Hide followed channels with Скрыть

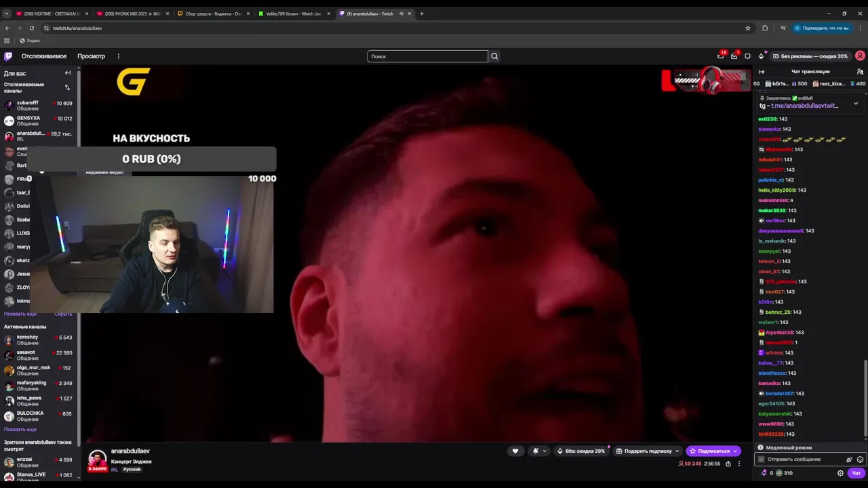click(x=63, y=314)
